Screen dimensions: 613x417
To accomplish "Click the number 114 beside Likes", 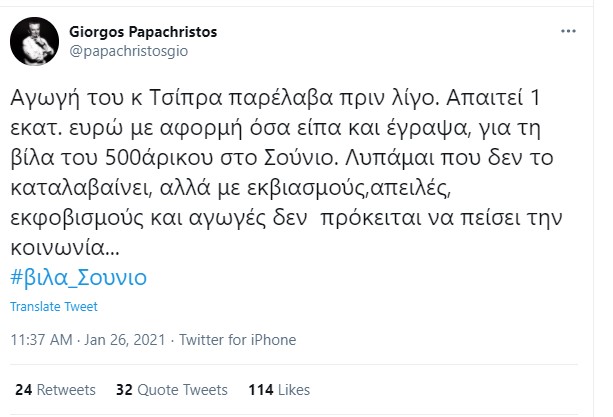I will coord(233,388).
